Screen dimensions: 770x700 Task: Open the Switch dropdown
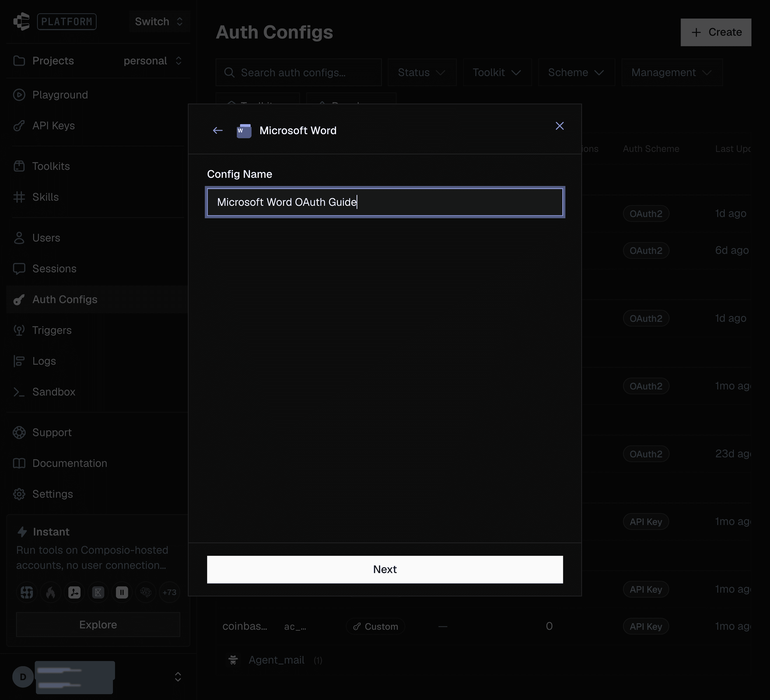pyautogui.click(x=159, y=21)
